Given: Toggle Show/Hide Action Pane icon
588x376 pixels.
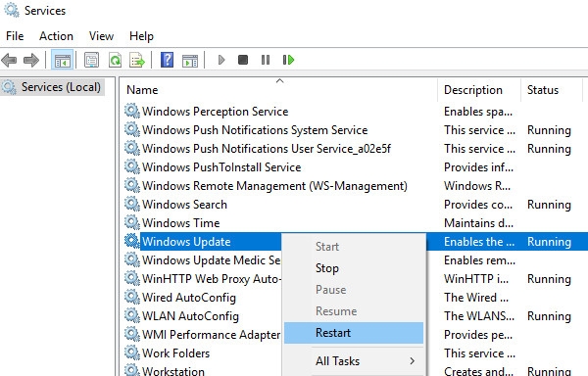Looking at the screenshot, I should (x=190, y=60).
